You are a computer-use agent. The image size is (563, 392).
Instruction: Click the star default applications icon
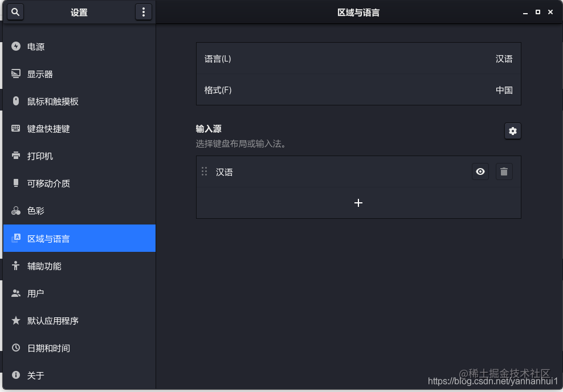16,320
